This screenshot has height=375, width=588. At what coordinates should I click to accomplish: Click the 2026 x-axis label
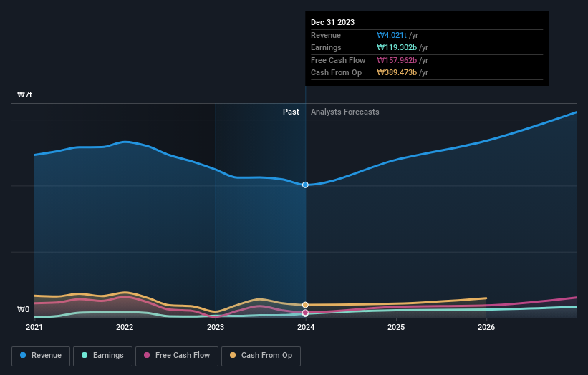486,328
